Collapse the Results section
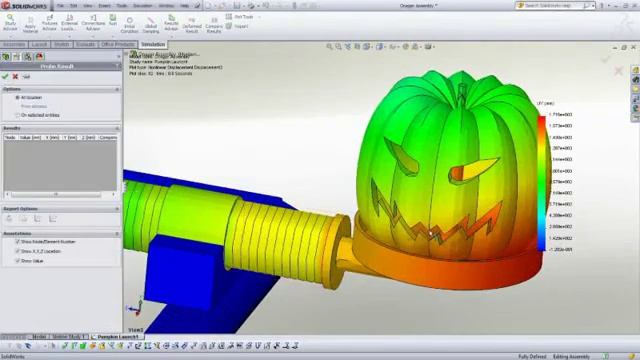 117,128
